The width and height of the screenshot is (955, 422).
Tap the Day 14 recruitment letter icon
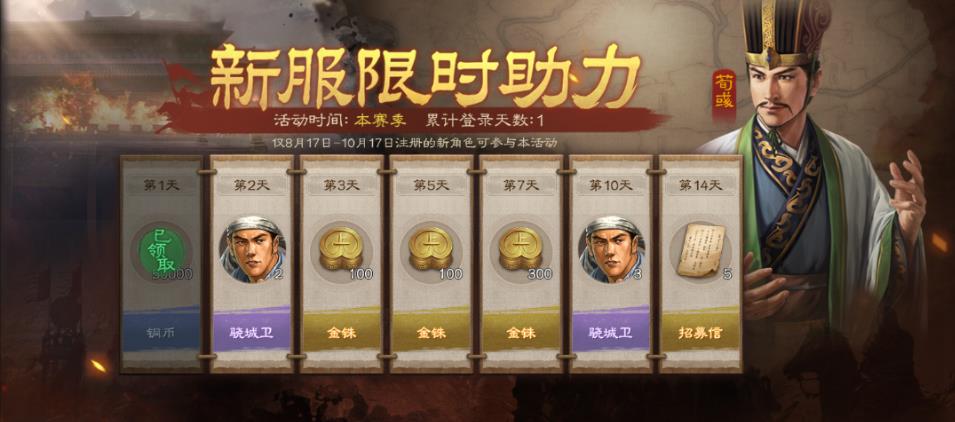coord(700,250)
